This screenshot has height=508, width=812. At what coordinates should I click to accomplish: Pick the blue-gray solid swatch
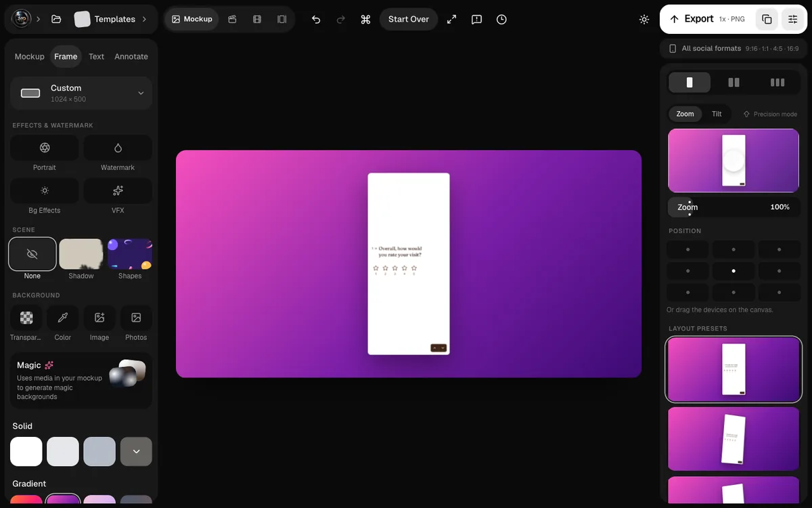[99, 452]
